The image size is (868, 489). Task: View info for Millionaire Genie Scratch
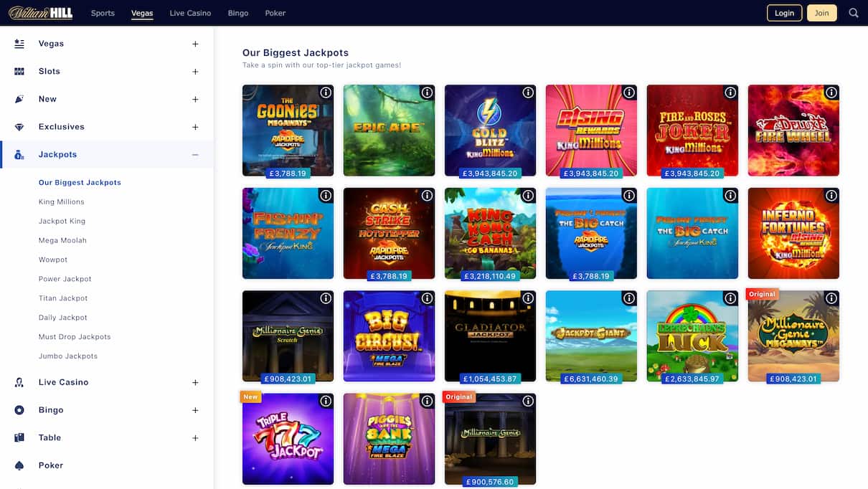click(326, 298)
